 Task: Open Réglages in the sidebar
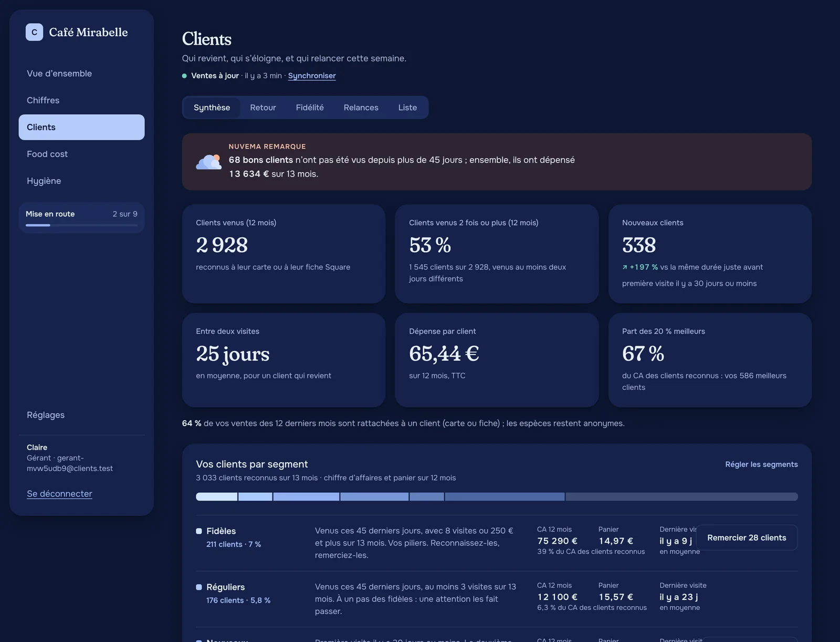[81, 415]
